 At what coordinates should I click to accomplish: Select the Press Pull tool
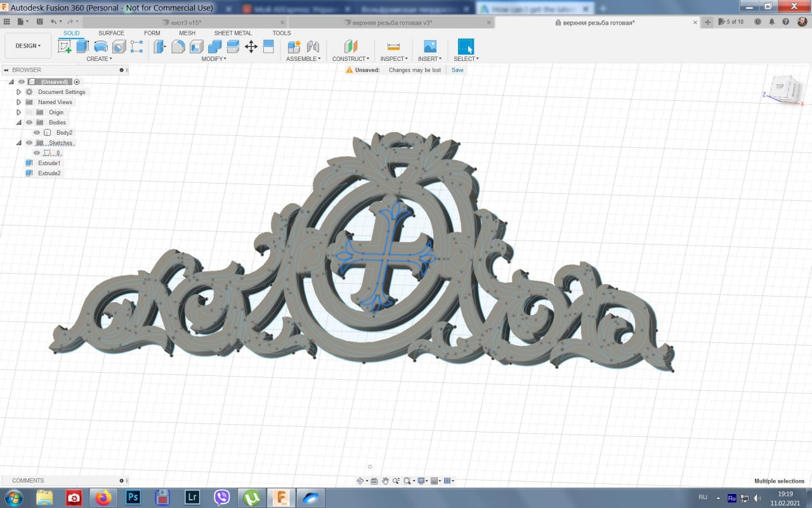point(160,46)
